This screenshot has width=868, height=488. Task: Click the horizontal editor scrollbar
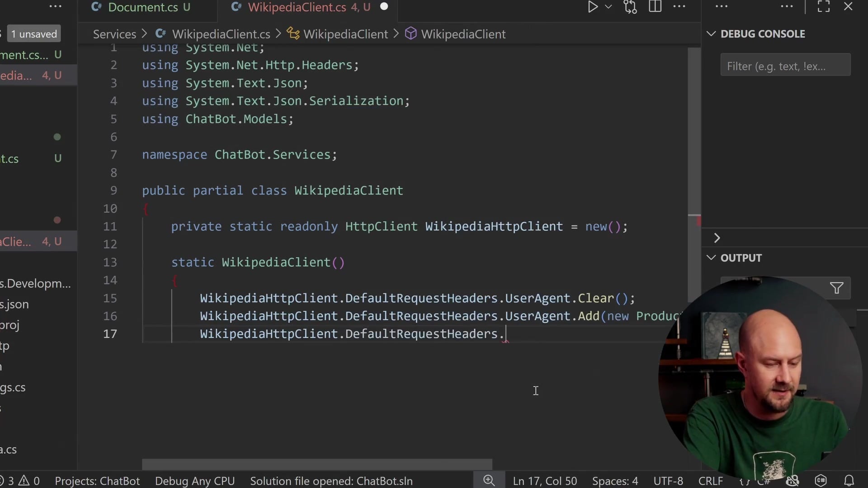tap(316, 464)
